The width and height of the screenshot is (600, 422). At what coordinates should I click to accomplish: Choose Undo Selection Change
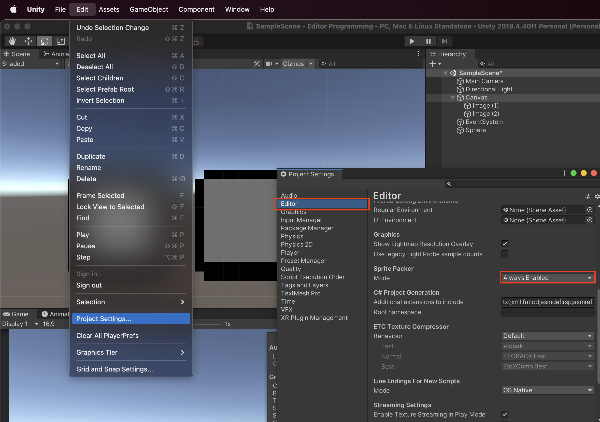click(130, 28)
